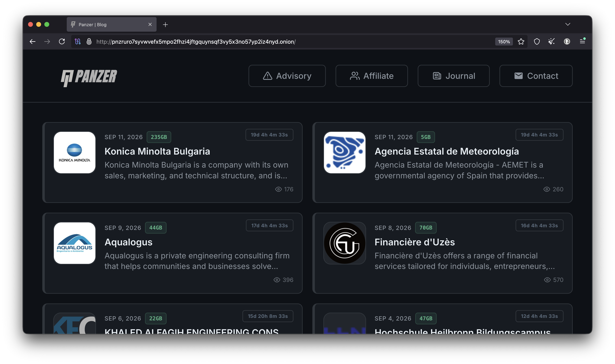Click the eye icon beside 396 views
615x364 pixels.
277,280
